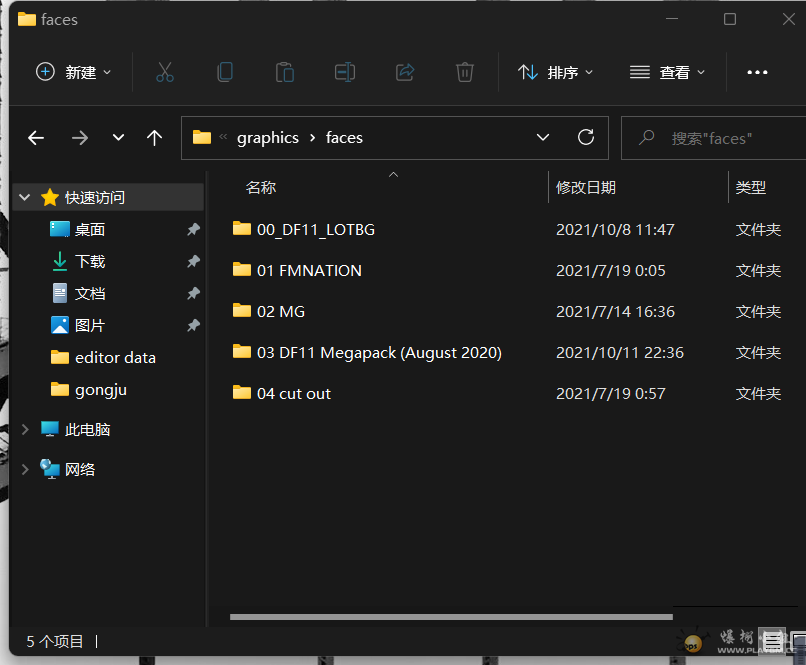Select the 03 DF11 Megapack folder
The width and height of the screenshot is (806, 665).
coord(378,352)
